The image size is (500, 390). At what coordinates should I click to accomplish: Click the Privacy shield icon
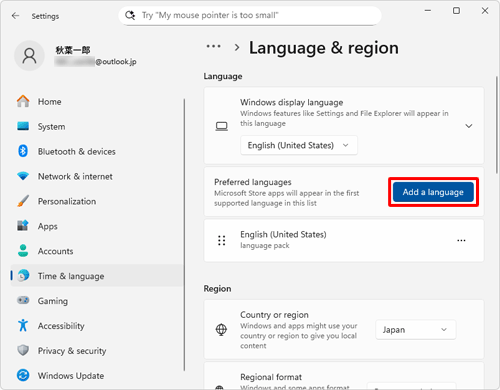pos(23,350)
